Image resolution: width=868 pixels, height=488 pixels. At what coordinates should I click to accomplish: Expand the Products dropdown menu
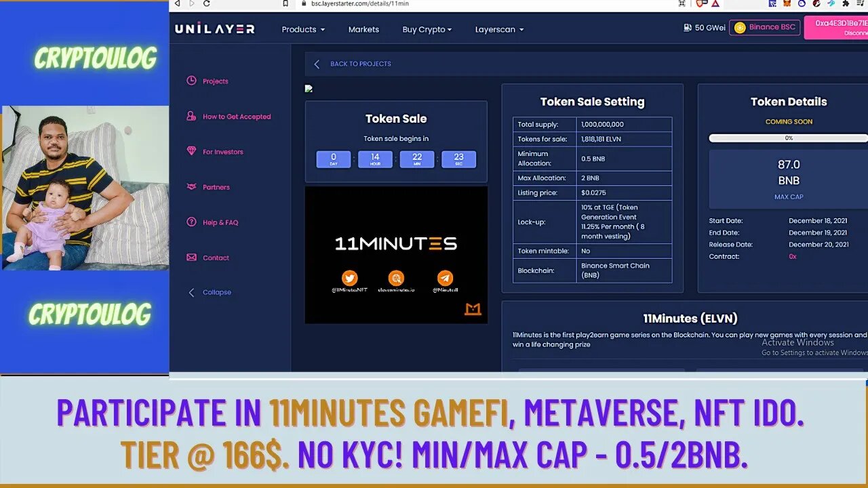click(303, 29)
